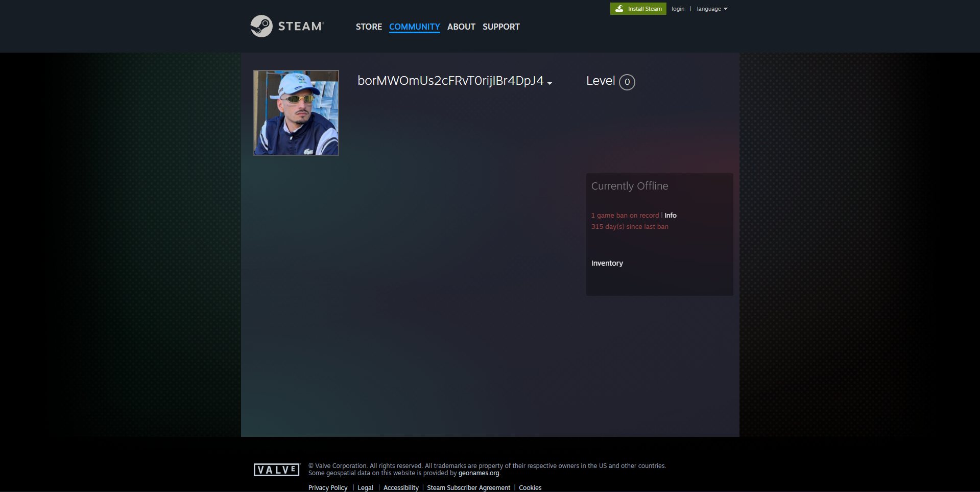Click "315 day(s) since last ban" text
Screen dimensions: 980x492
click(x=630, y=226)
